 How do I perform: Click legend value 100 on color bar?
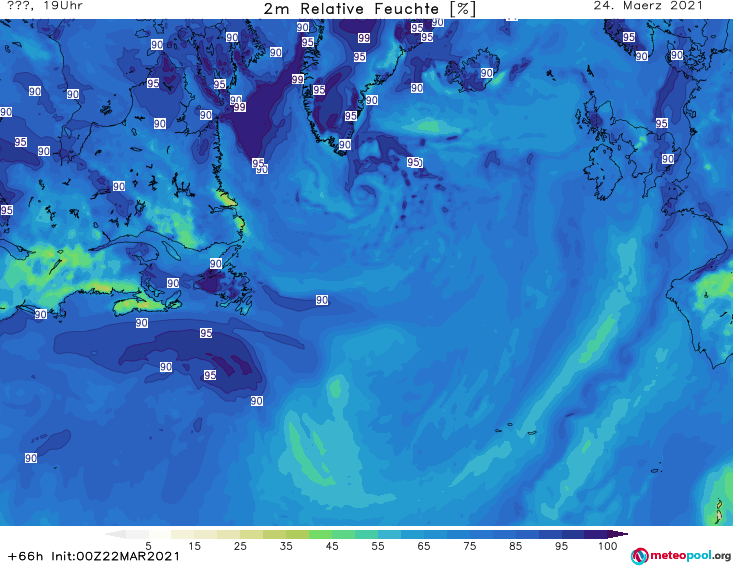click(x=608, y=546)
